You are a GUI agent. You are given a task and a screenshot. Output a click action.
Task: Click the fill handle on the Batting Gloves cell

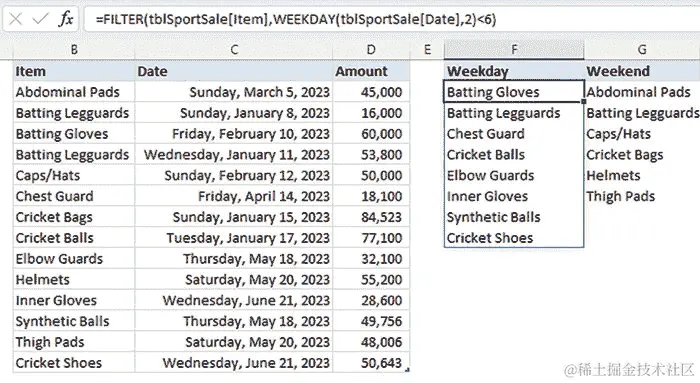pos(583,102)
